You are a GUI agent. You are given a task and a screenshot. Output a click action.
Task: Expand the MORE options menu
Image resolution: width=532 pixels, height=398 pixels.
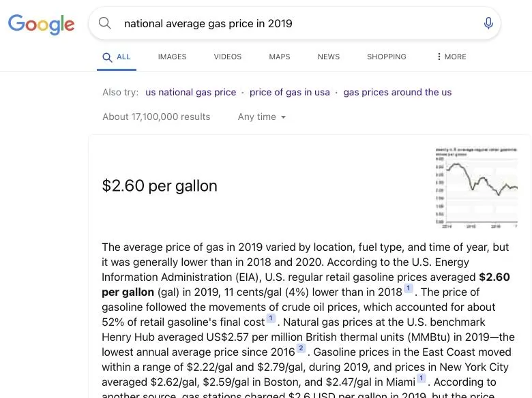click(452, 57)
